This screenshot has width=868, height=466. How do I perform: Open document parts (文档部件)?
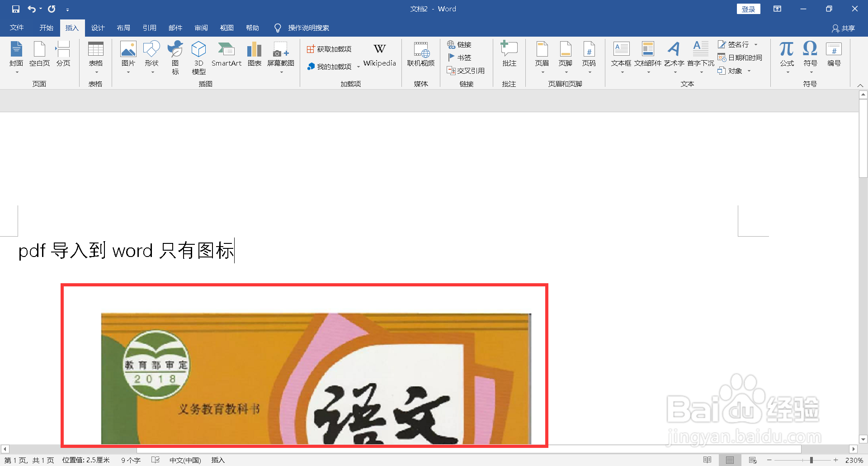[x=648, y=57]
